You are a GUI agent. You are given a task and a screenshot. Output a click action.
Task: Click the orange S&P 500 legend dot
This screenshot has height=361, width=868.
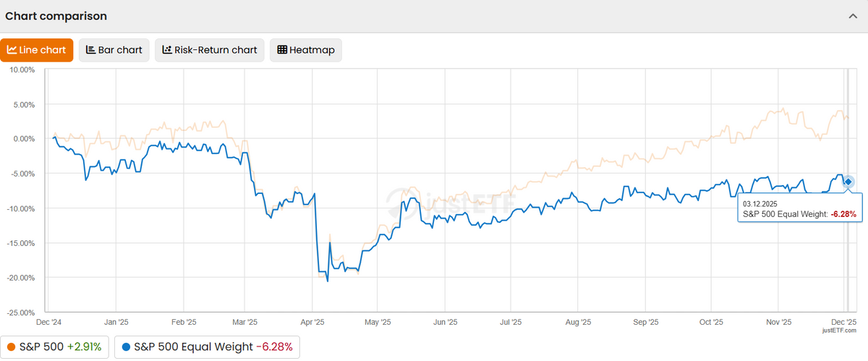(x=12, y=347)
